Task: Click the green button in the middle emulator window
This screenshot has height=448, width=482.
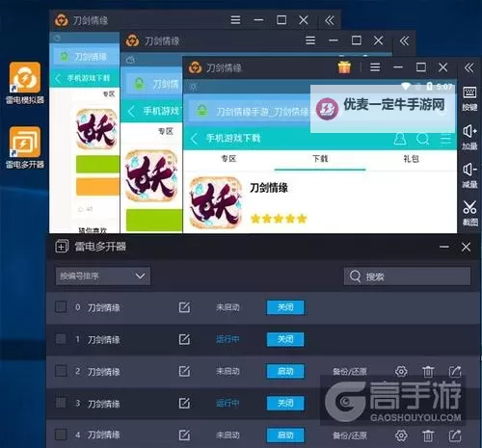Action: point(154,220)
